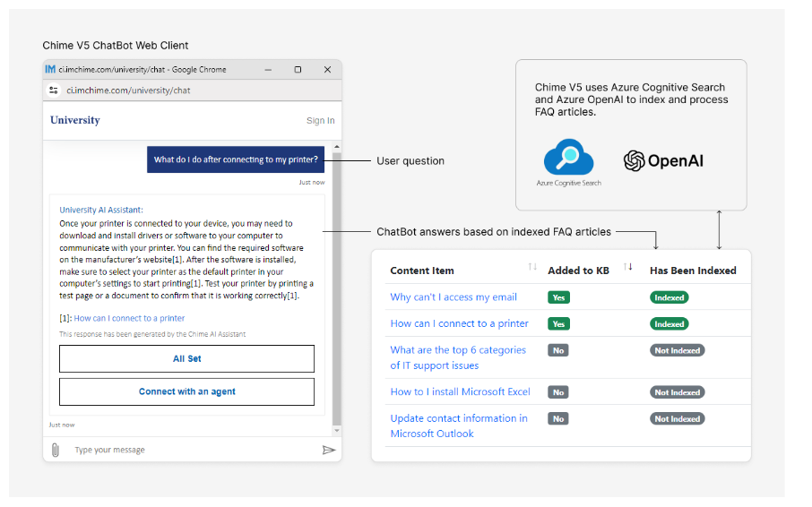Image resolution: width=812 pixels, height=507 pixels.
Task: Sort table by Added to KB arrows
Action: point(627,267)
